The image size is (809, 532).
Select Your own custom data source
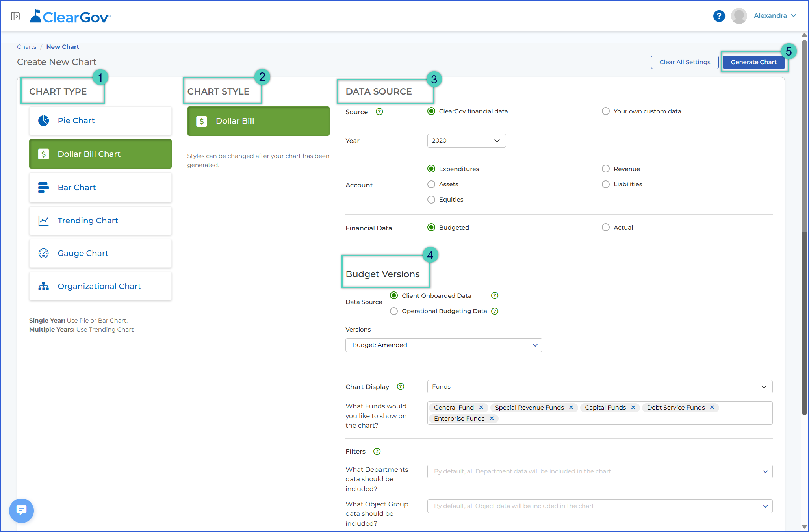coord(606,111)
